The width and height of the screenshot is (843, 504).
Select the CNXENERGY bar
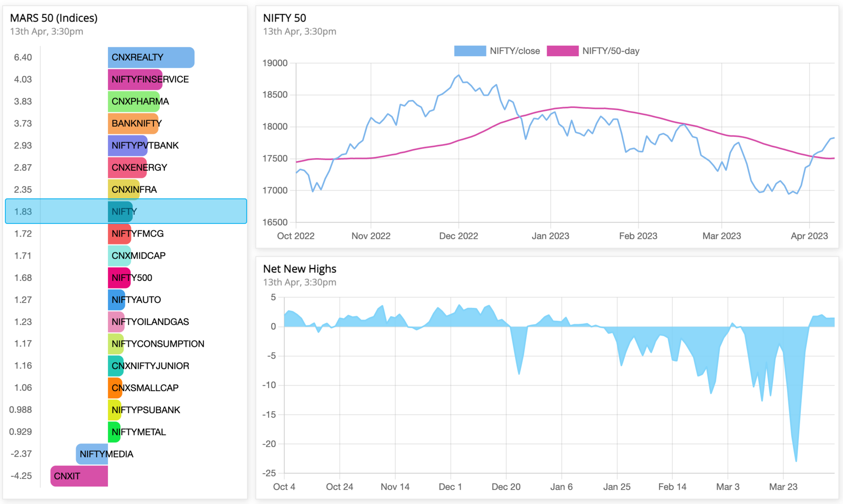point(127,167)
